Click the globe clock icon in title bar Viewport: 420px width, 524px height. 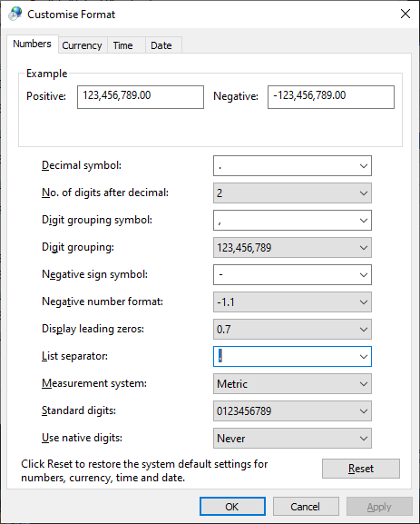[15, 14]
